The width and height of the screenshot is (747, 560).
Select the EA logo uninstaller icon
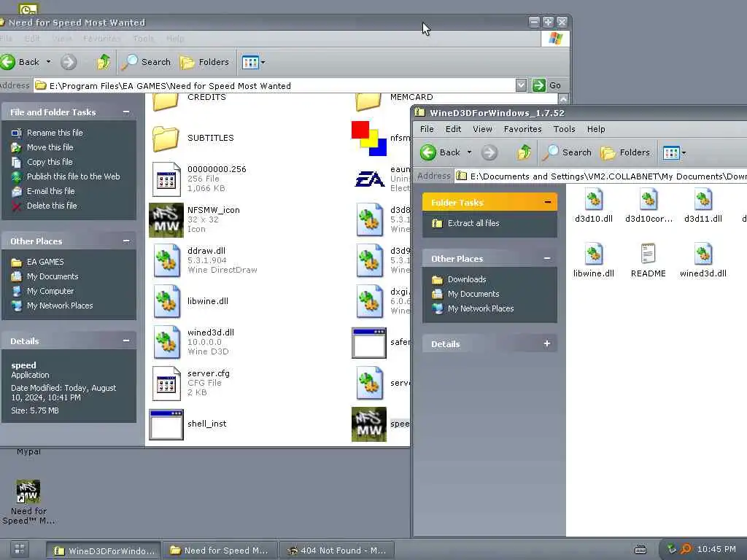tap(369, 179)
